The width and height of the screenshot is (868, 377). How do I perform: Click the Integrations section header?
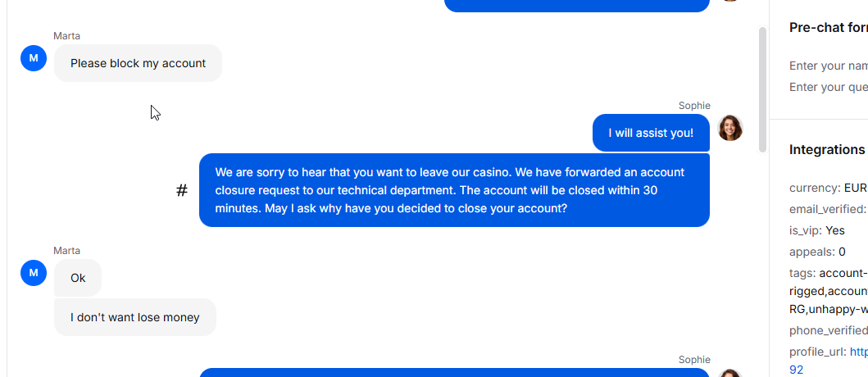click(x=826, y=149)
